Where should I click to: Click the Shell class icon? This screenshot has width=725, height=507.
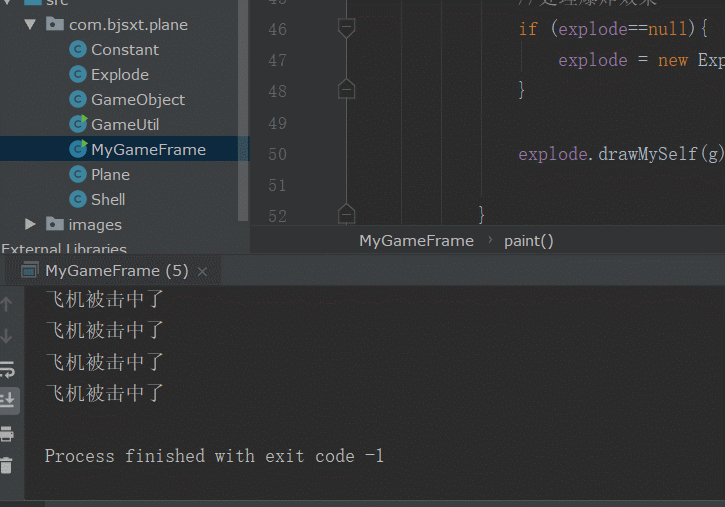coord(78,199)
